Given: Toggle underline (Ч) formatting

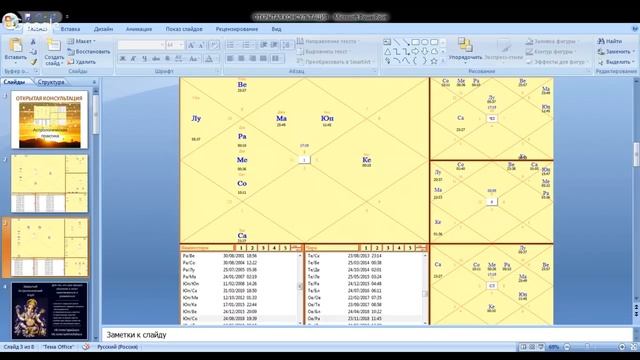Looking at the screenshot, I should (x=144, y=59).
